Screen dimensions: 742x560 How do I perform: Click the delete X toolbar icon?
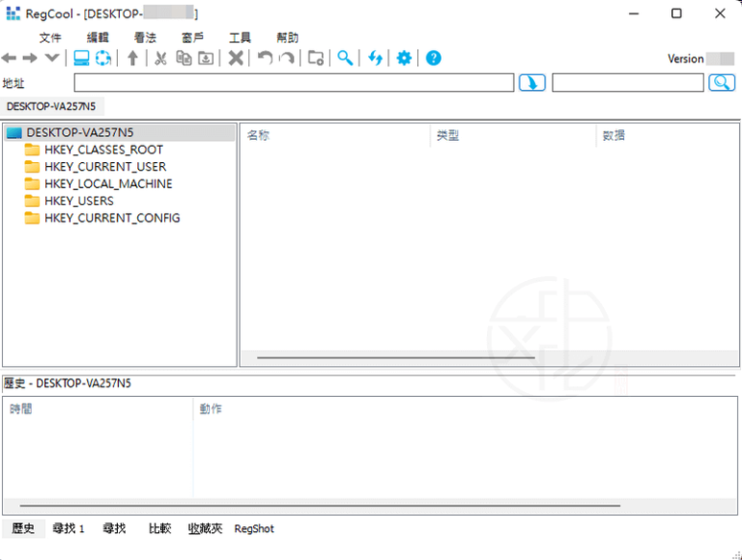click(236, 59)
